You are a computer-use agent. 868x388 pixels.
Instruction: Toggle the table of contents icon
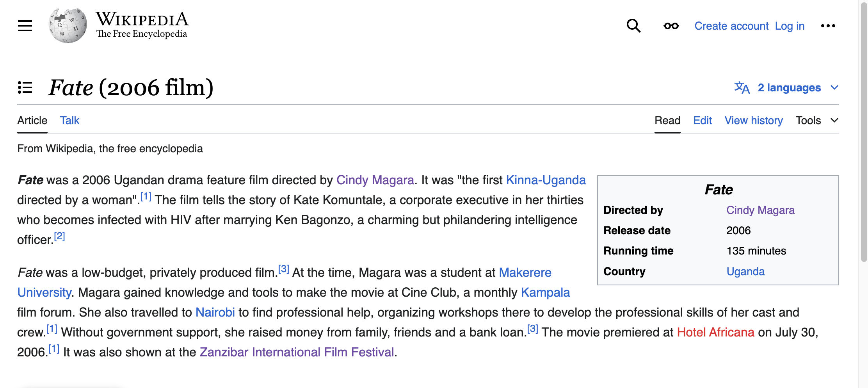click(x=25, y=87)
